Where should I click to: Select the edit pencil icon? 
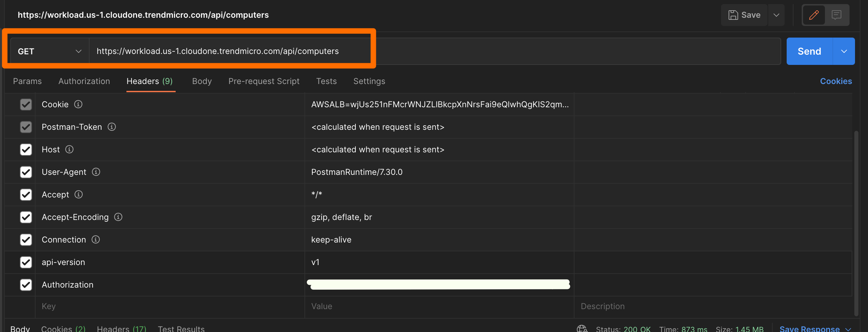point(814,15)
